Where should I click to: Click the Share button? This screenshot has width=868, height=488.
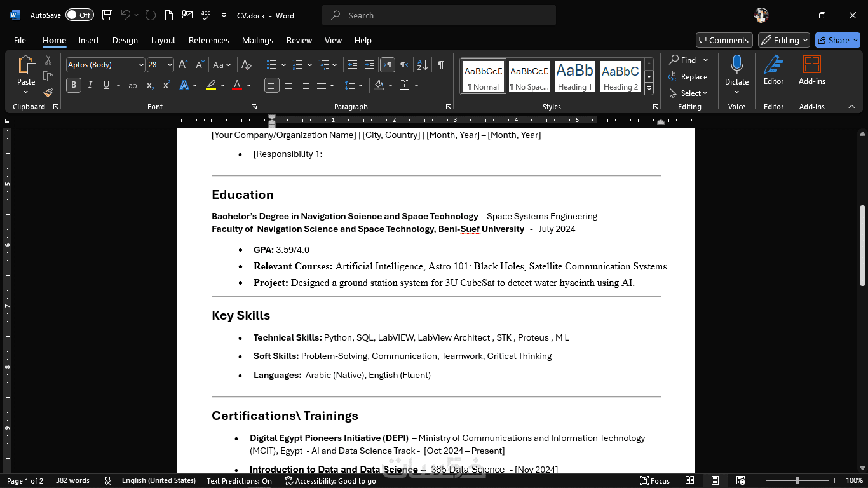point(837,40)
